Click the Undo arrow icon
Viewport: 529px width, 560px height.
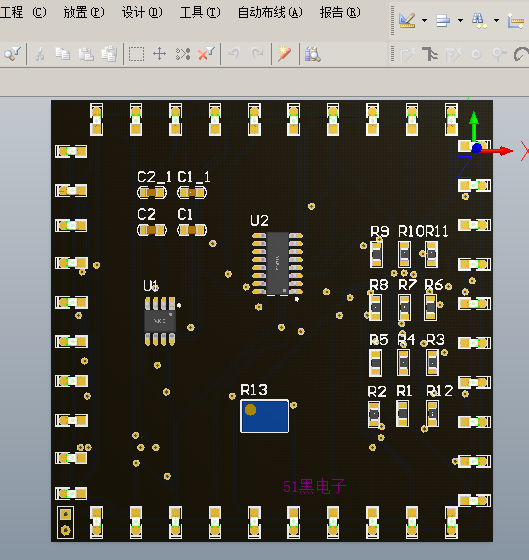point(234,54)
